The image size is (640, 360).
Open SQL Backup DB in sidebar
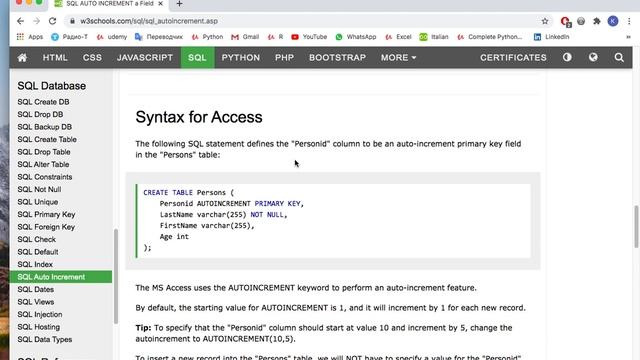point(44,127)
